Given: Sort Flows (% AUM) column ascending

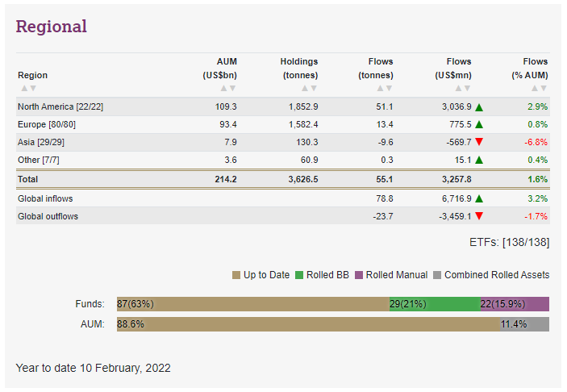Looking at the screenshot, I should [534, 88].
